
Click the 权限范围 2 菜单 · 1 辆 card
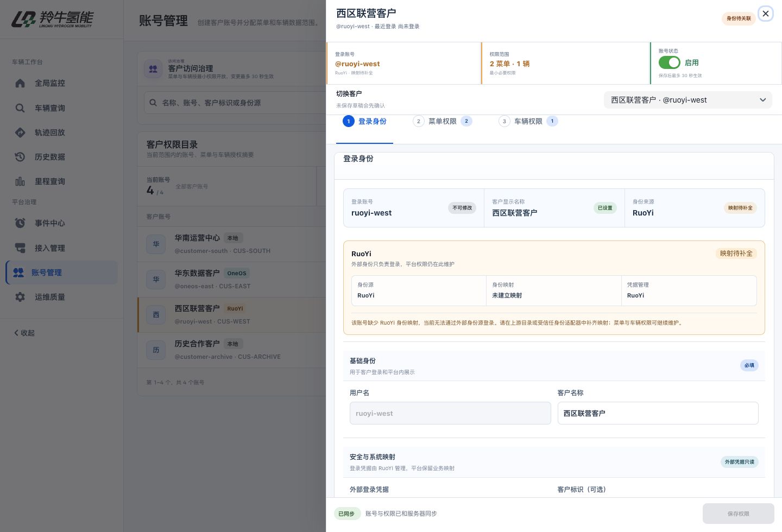point(565,63)
